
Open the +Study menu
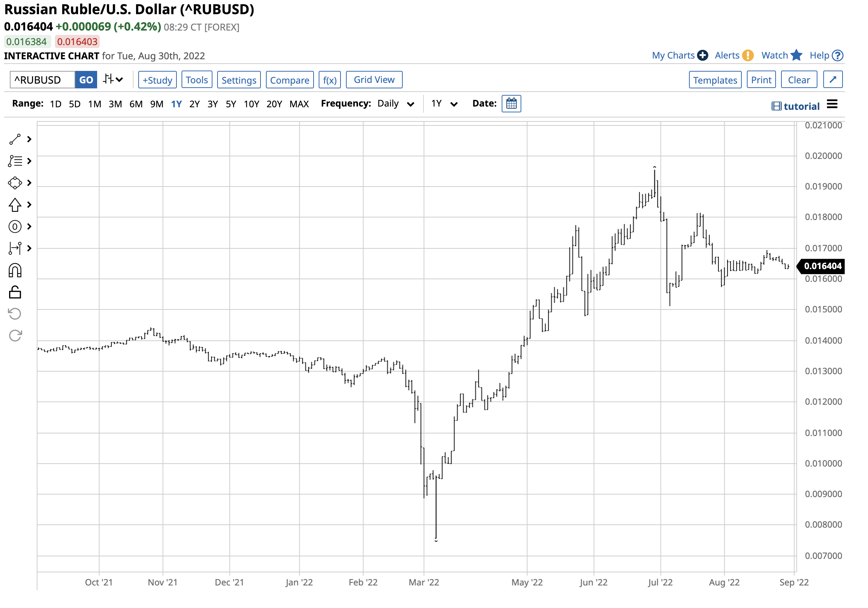click(157, 80)
